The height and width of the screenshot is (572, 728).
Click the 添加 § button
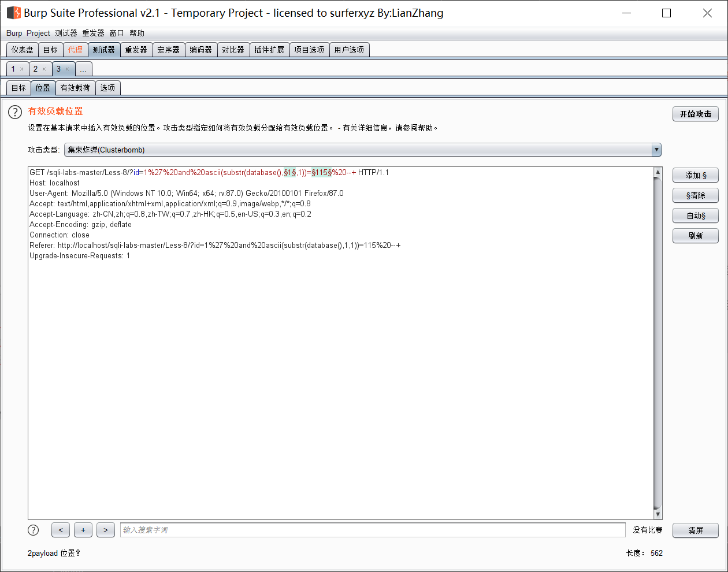click(x=696, y=175)
